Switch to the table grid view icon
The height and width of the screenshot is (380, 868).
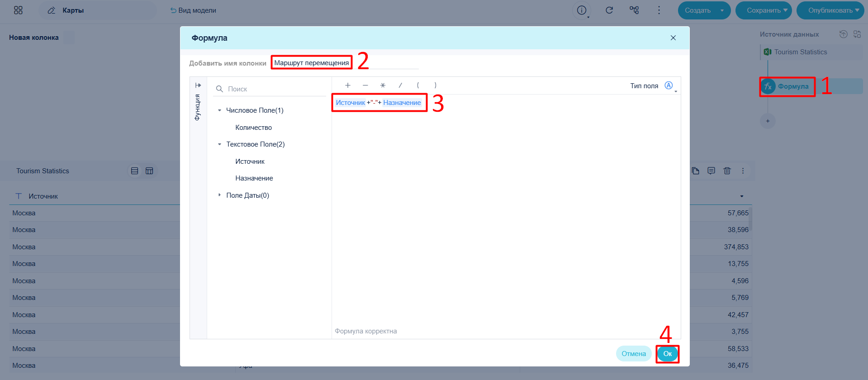click(x=149, y=171)
